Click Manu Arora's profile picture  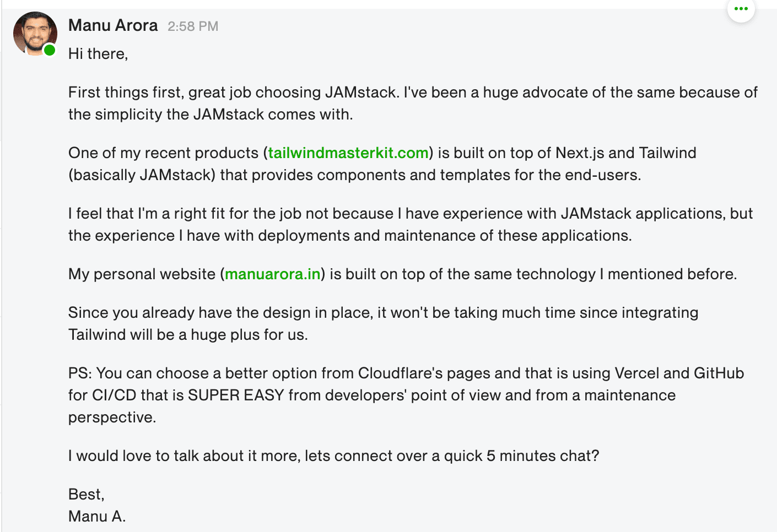(34, 33)
